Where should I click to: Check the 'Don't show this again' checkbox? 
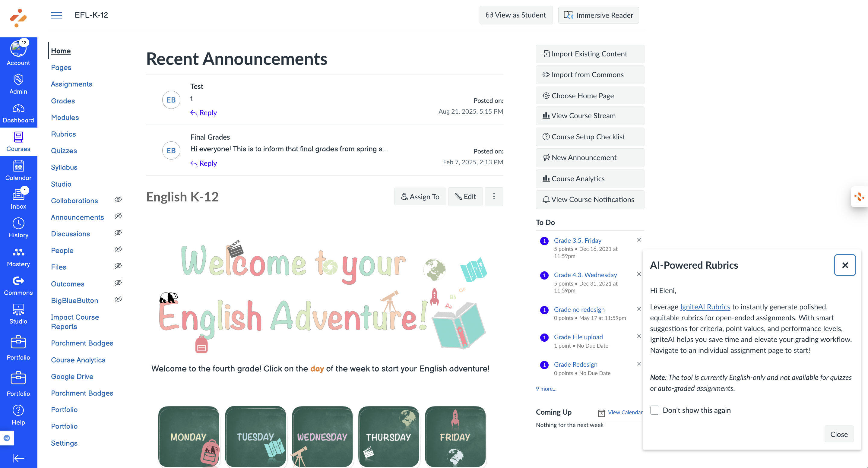tap(654, 410)
